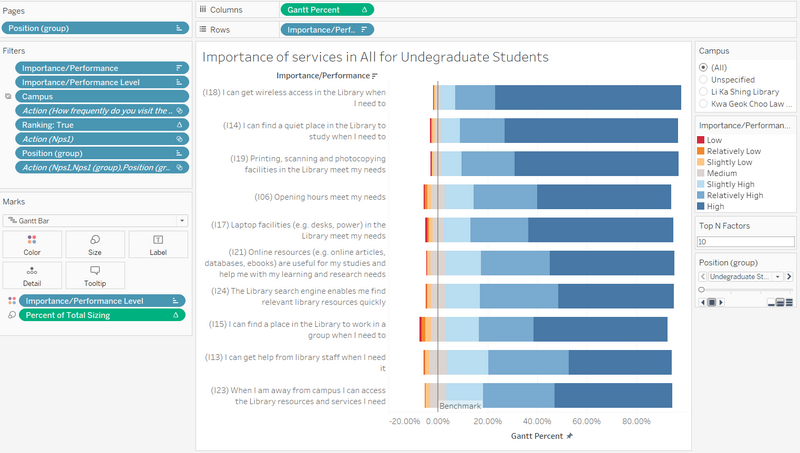Click the size icon beside Percent of Total Sizing
800x453 pixels.
coord(12,315)
